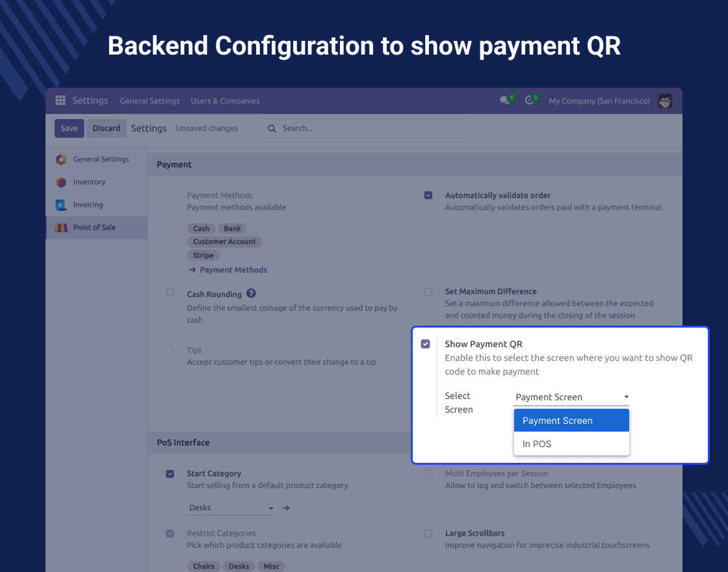The width and height of the screenshot is (728, 572).
Task: Click the Chairs category tag
Action: (204, 566)
